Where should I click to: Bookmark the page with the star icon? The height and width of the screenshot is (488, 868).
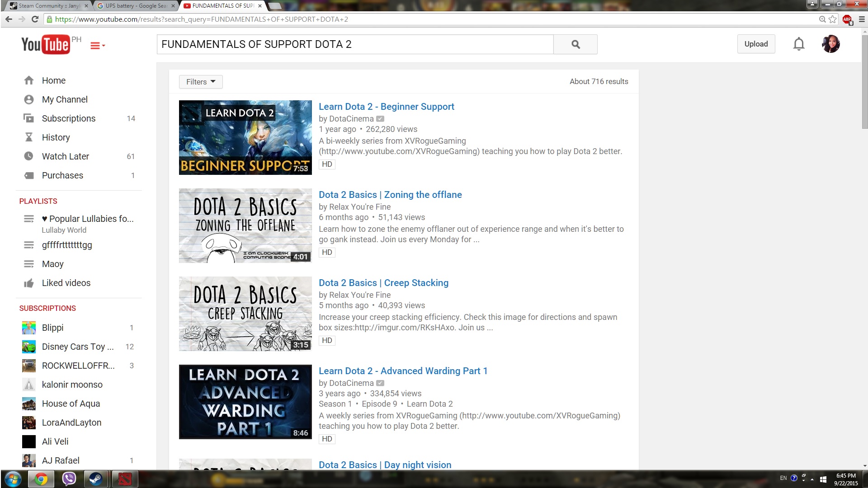point(832,19)
